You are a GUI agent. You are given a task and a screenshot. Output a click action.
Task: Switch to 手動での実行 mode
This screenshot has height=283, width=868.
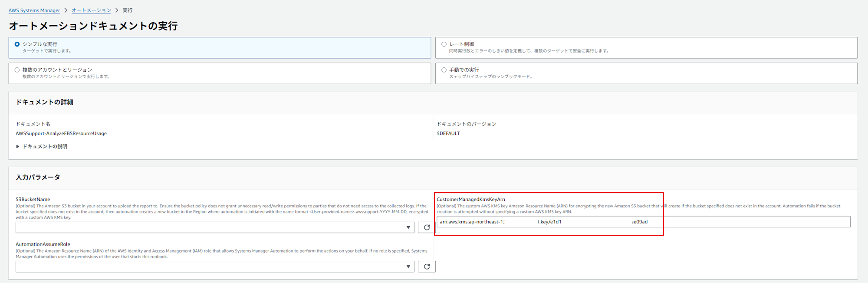pyautogui.click(x=444, y=70)
